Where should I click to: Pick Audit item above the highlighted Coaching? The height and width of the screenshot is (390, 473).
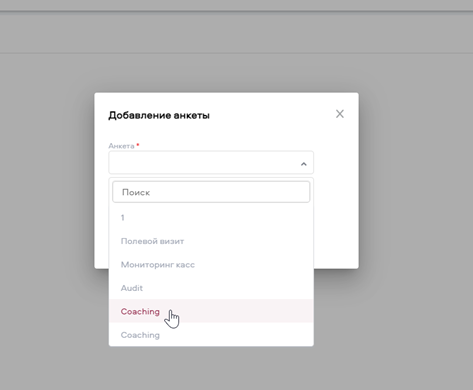pos(211,288)
